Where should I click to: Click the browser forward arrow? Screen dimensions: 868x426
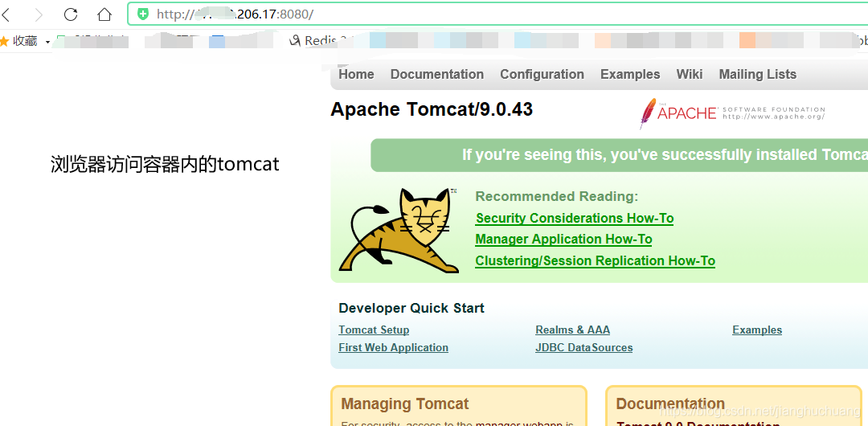(39, 14)
